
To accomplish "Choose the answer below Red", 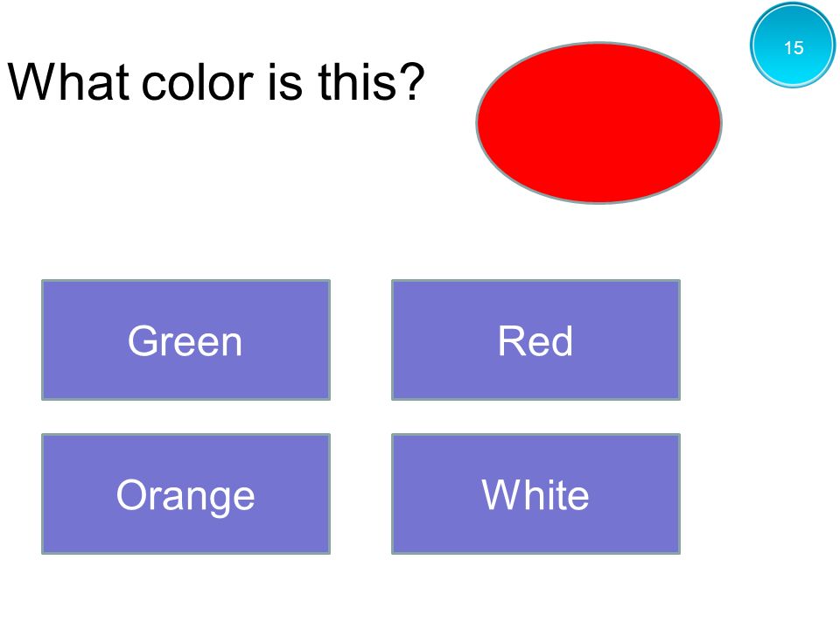I will point(535,493).
